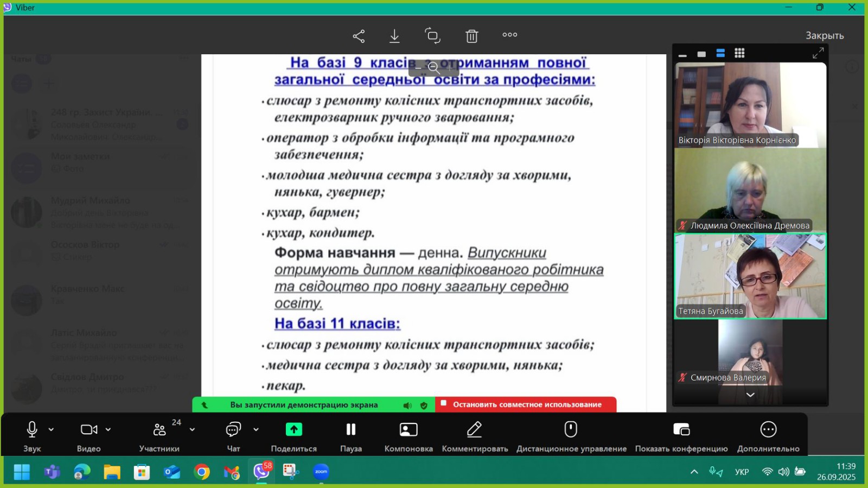
Task: Open video options arrow next to Видео
Action: click(x=108, y=429)
